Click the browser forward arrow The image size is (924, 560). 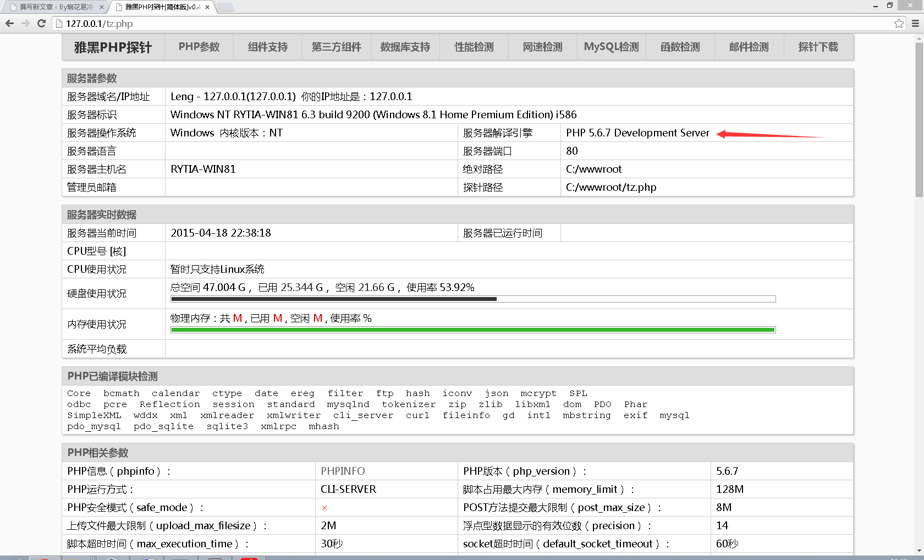pos(25,24)
